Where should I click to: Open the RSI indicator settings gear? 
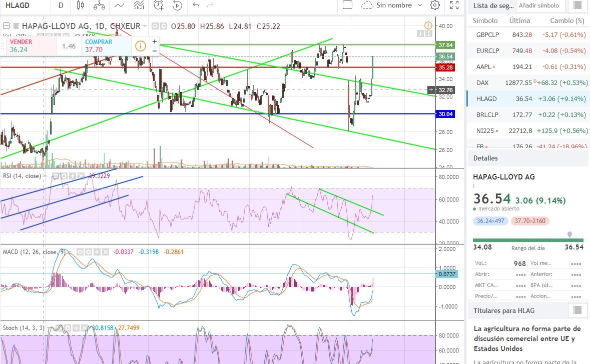point(65,175)
